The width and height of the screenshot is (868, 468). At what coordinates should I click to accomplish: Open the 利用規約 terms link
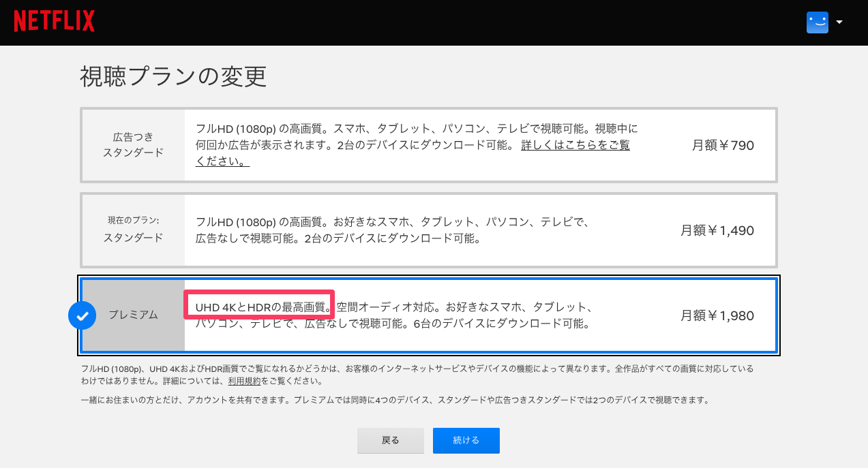(x=244, y=381)
